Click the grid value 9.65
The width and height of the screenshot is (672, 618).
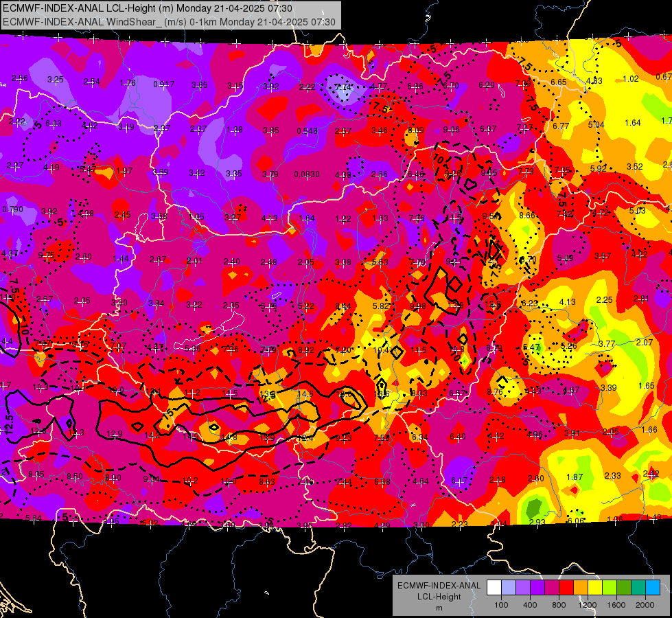tap(489, 173)
